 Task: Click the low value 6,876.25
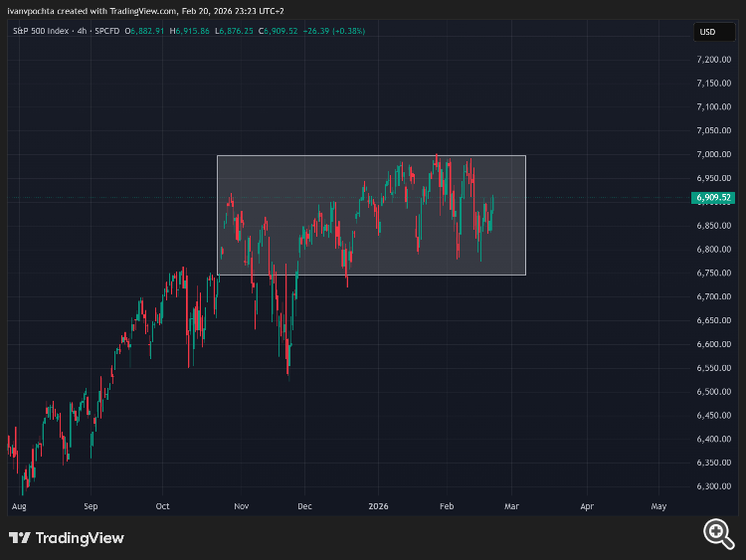237,31
